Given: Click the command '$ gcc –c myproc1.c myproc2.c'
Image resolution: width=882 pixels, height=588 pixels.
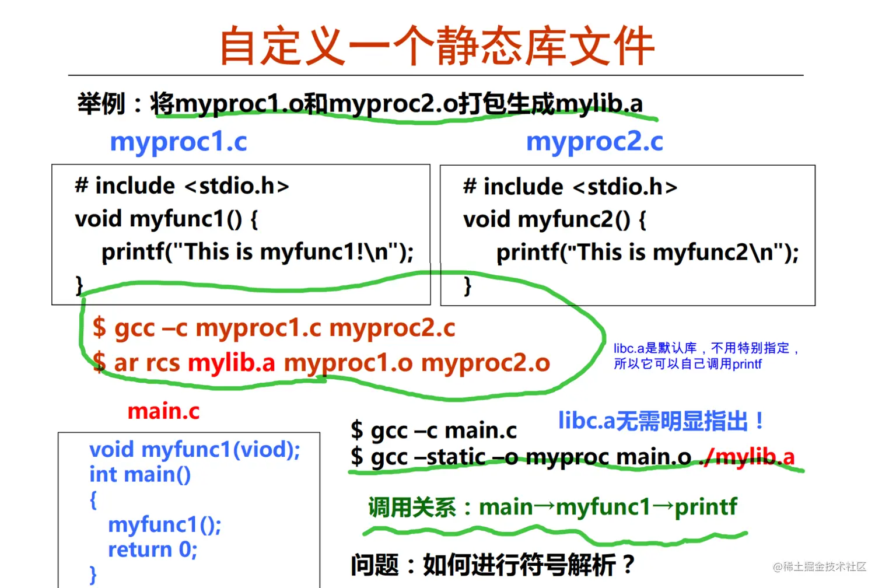Looking at the screenshot, I should click(274, 328).
